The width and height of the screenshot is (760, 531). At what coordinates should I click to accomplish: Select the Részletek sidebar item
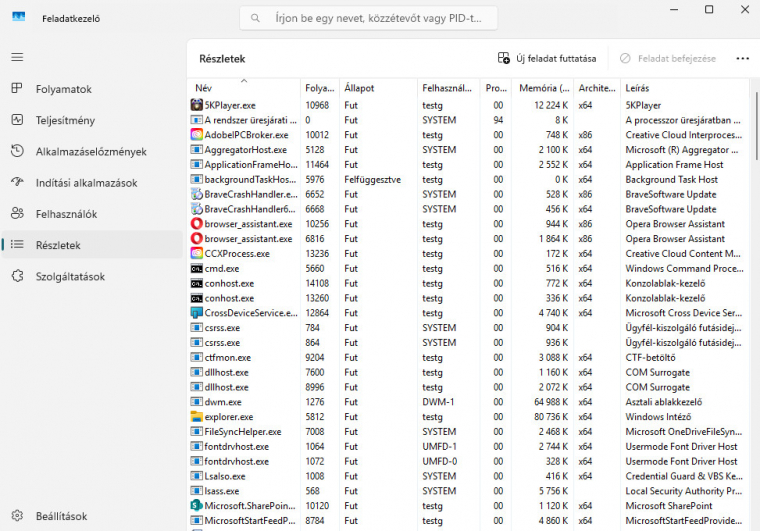click(x=92, y=245)
